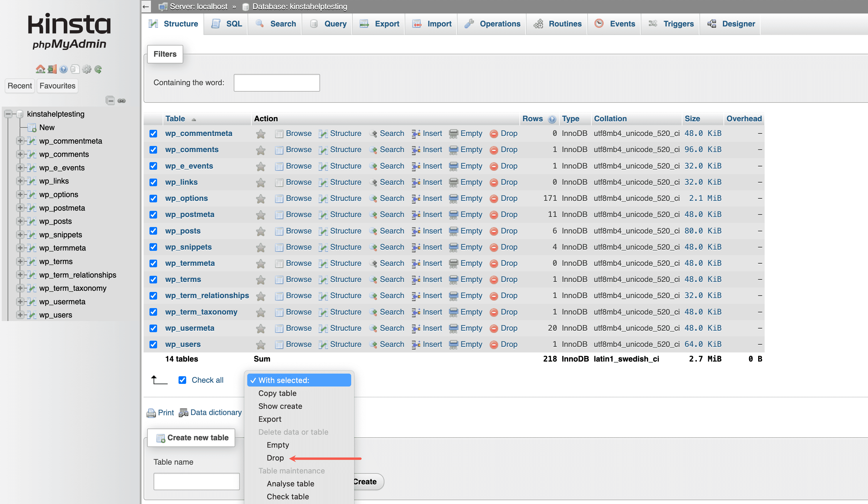Image resolution: width=868 pixels, height=504 pixels.
Task: Select Drop from the With selected dropdown
Action: pyautogui.click(x=275, y=458)
